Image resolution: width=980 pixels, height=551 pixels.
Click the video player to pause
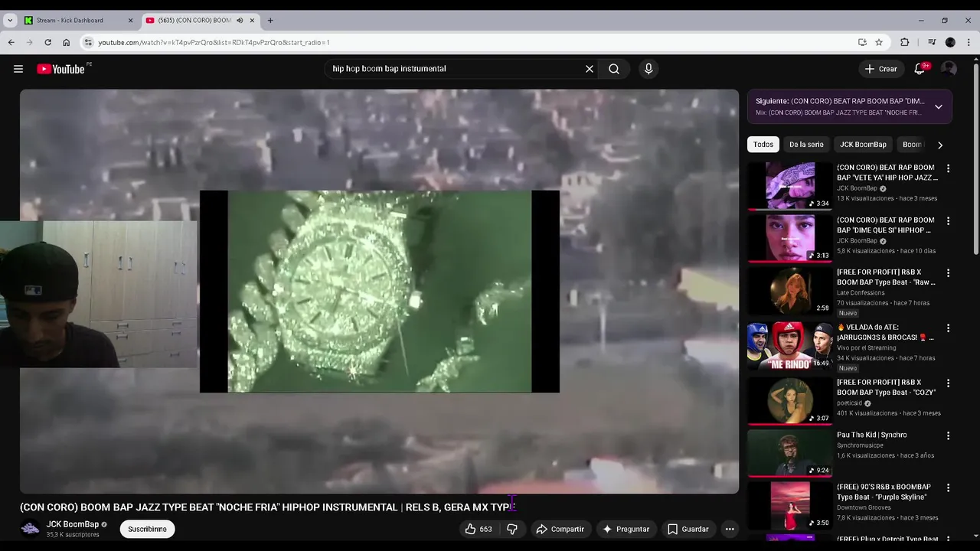(x=379, y=291)
